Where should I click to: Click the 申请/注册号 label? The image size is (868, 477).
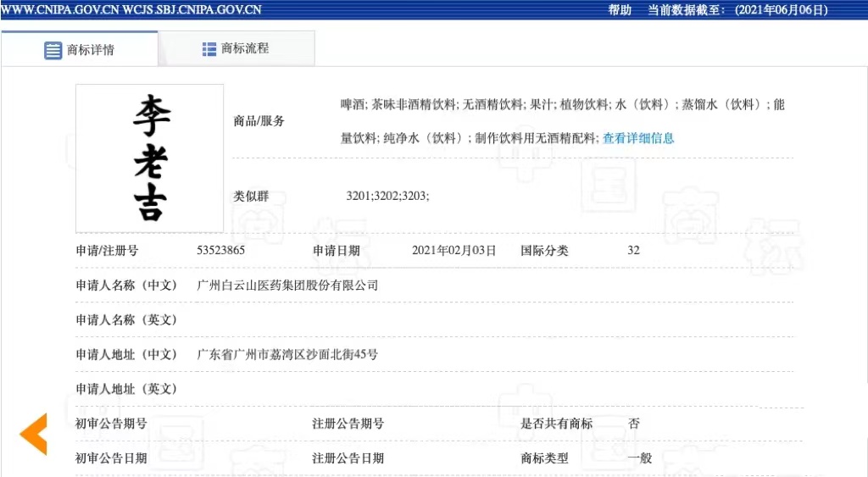click(x=107, y=251)
